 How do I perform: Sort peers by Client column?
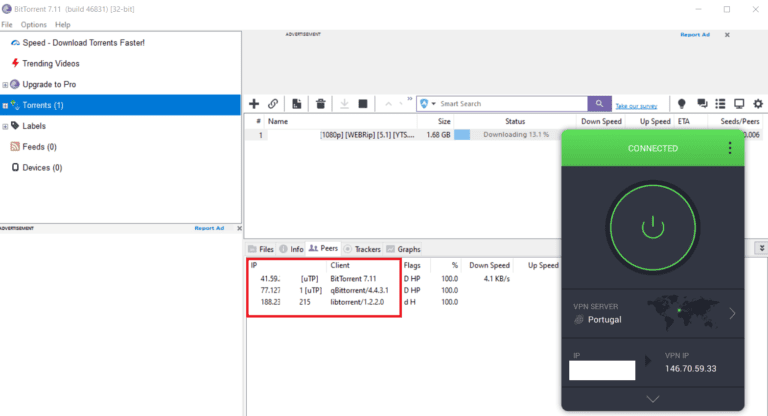(340, 265)
